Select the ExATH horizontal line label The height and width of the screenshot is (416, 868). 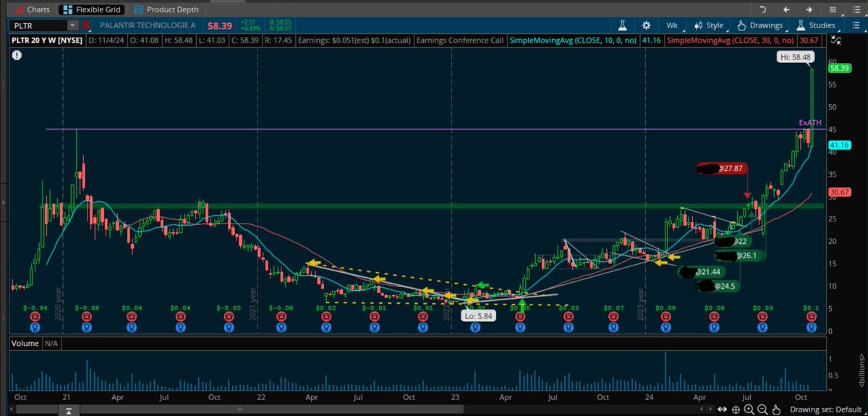coord(810,123)
